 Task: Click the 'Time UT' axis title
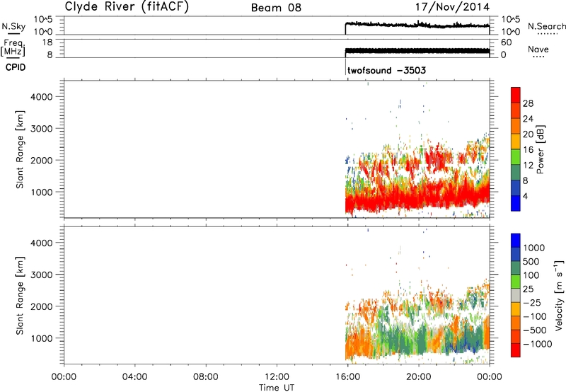pyautogui.click(x=277, y=388)
